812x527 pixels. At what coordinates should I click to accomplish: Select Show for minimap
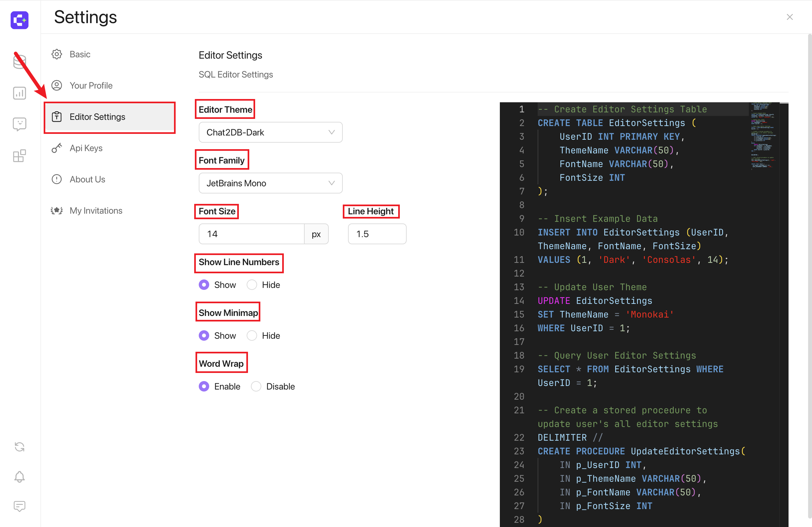coord(204,335)
